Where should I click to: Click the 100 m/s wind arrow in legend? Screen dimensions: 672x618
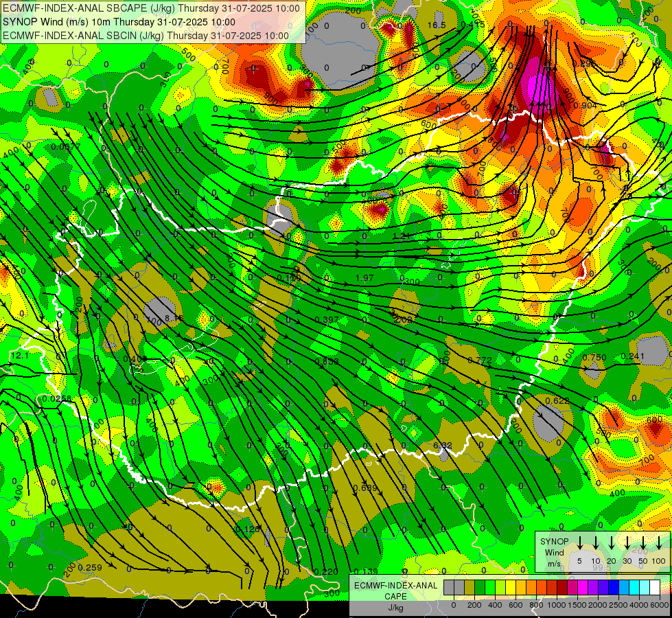(659, 542)
